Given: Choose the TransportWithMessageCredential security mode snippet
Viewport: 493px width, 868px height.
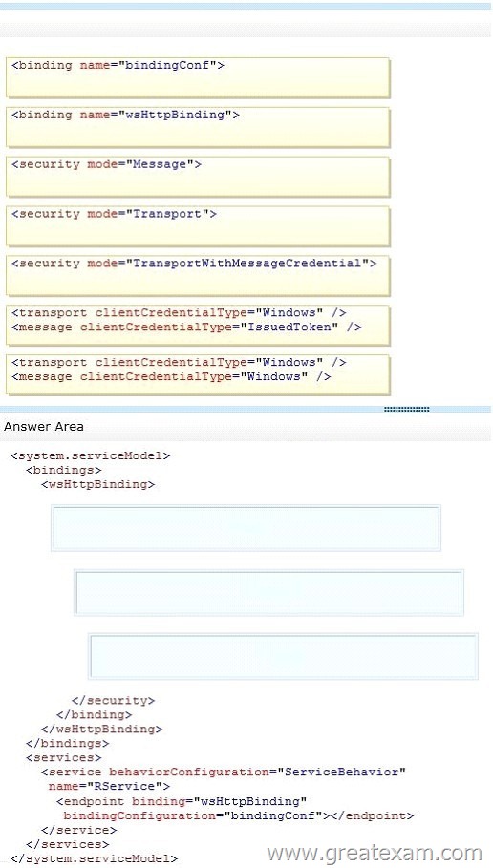Looking at the screenshot, I should [198, 276].
